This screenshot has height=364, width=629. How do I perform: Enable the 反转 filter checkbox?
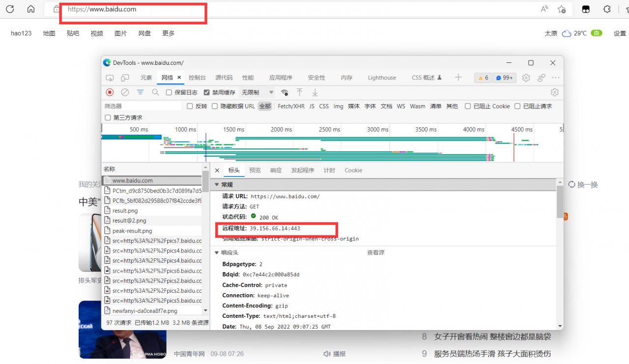[190, 106]
